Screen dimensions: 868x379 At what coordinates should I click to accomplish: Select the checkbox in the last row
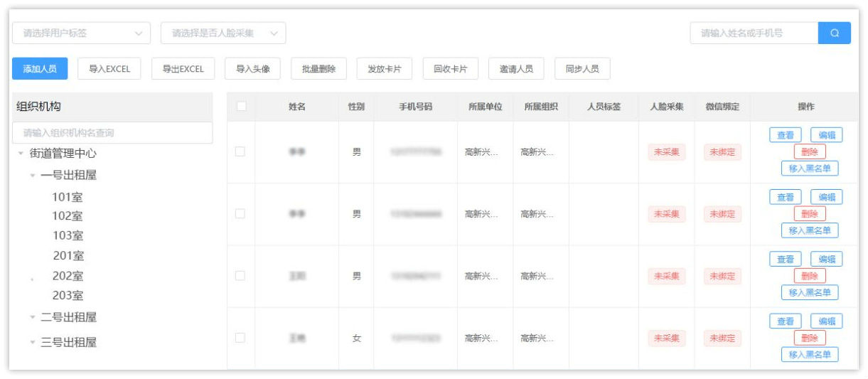pyautogui.click(x=240, y=338)
